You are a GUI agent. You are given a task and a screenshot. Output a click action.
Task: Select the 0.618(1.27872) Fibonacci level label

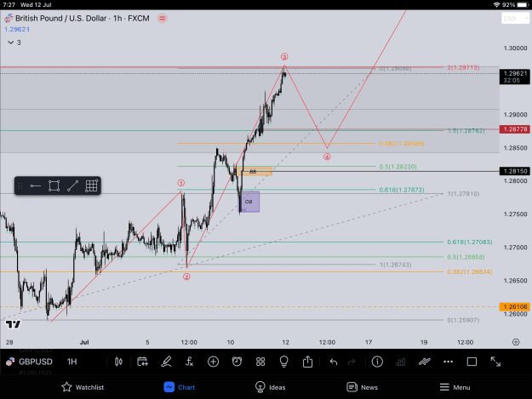[x=402, y=190]
